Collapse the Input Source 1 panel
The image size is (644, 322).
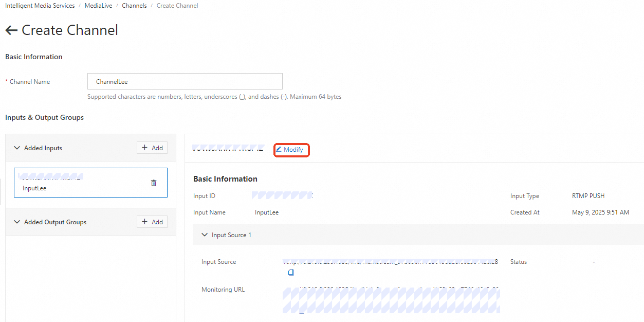(x=205, y=235)
